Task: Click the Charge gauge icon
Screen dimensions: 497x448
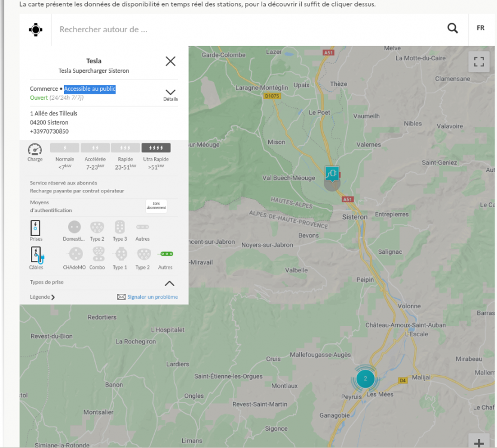Action: click(x=35, y=149)
